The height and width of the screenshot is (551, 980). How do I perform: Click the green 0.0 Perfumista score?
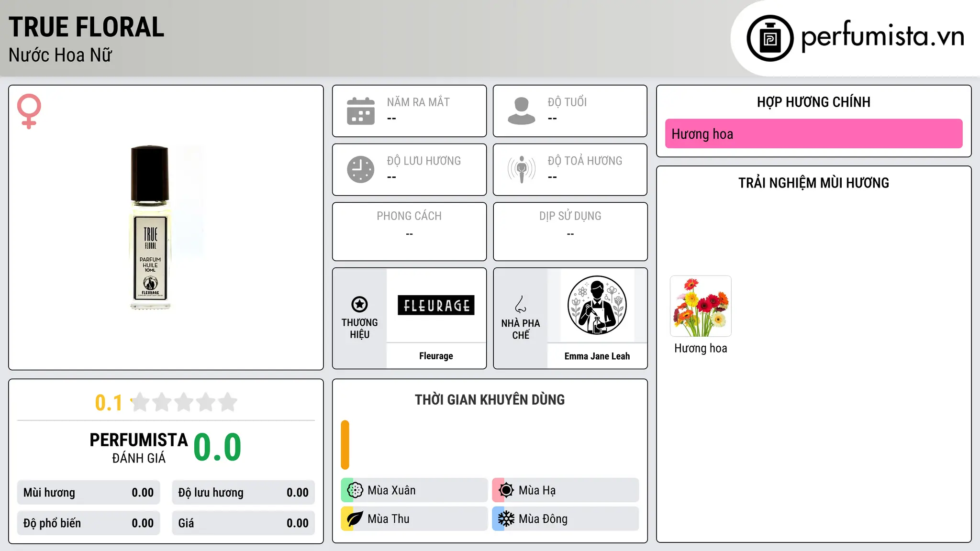(x=218, y=447)
